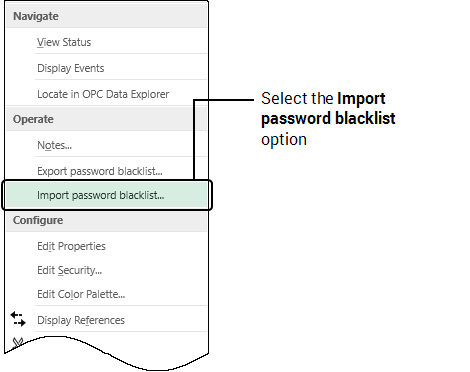Click the bold 'password blacklist' annotation text
Screen dimensions: 470x372
click(x=328, y=119)
